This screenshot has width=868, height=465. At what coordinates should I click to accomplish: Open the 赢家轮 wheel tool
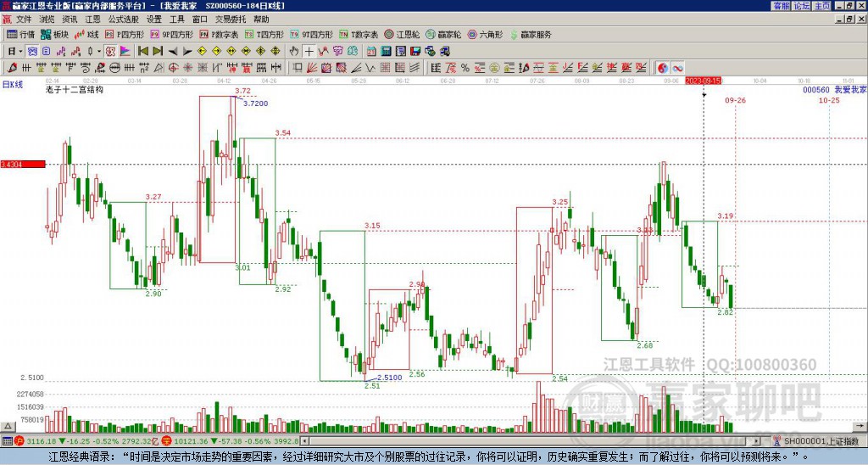point(443,34)
